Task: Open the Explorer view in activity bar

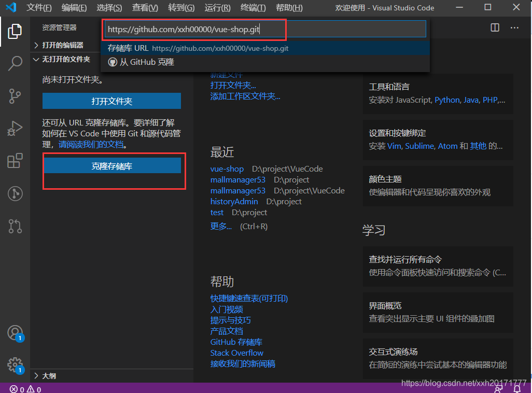Action: [15, 31]
